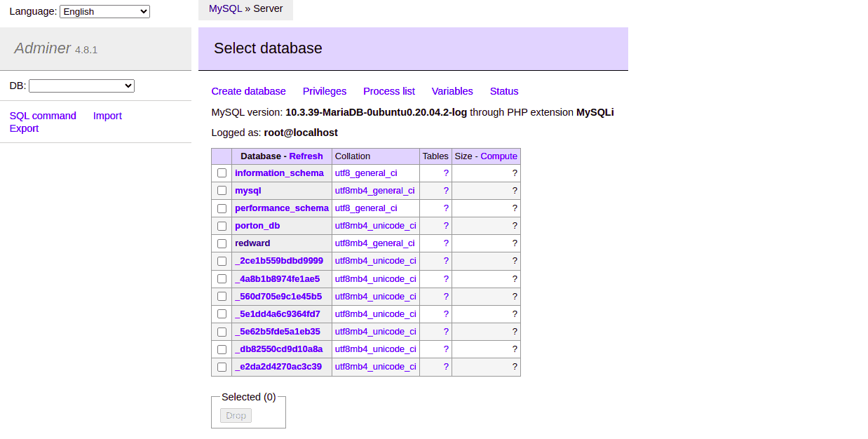Click the Import link
Viewport: 868px width, 439px height.
pyautogui.click(x=107, y=116)
